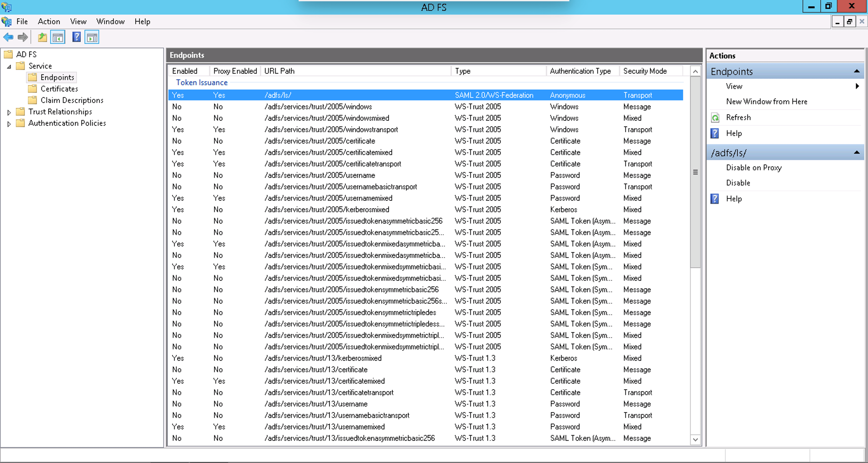Click the Trust Relationships folder icon
Image resolution: width=868 pixels, height=463 pixels.
click(21, 112)
